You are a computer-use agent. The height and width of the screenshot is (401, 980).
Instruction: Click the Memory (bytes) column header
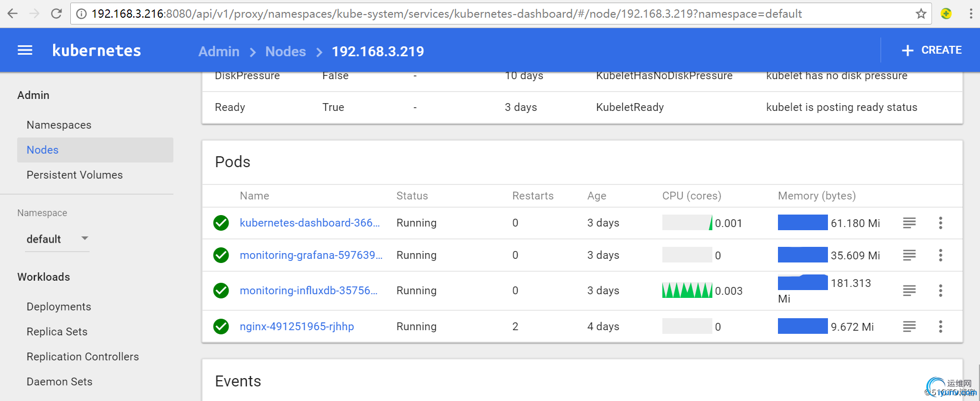pos(816,196)
